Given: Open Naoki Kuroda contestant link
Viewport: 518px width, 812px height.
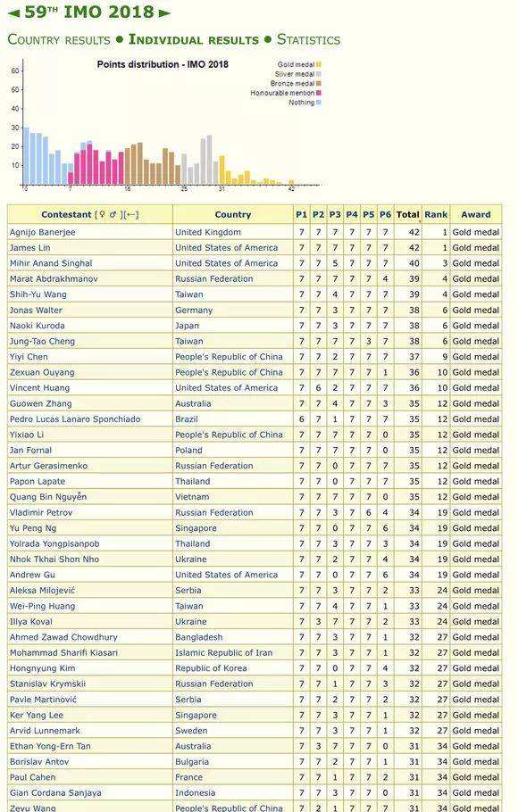Looking at the screenshot, I should [37, 325].
